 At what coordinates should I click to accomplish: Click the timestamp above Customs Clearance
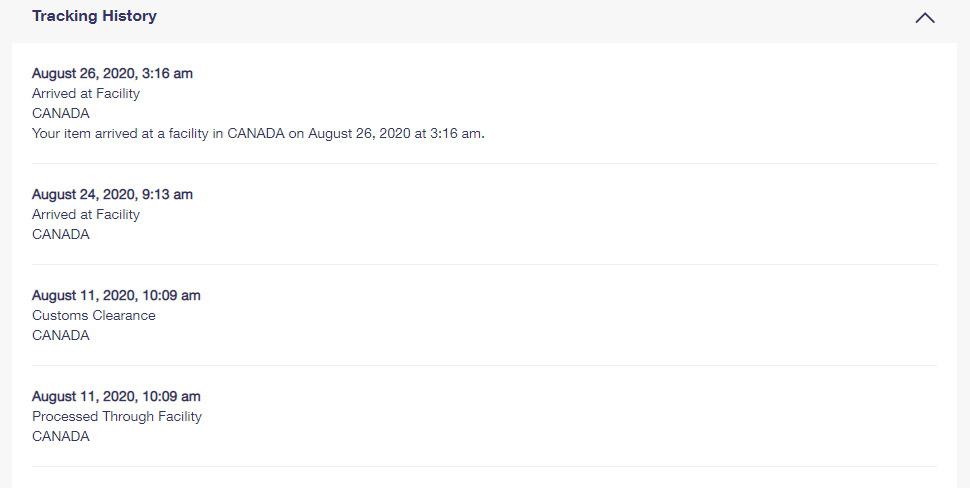116,295
